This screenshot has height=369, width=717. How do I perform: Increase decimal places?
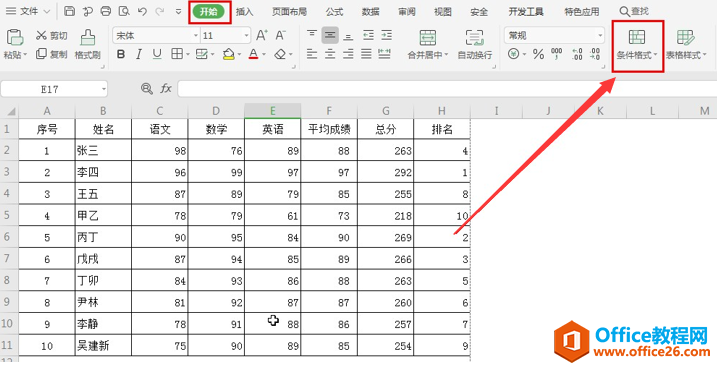[x=577, y=54]
